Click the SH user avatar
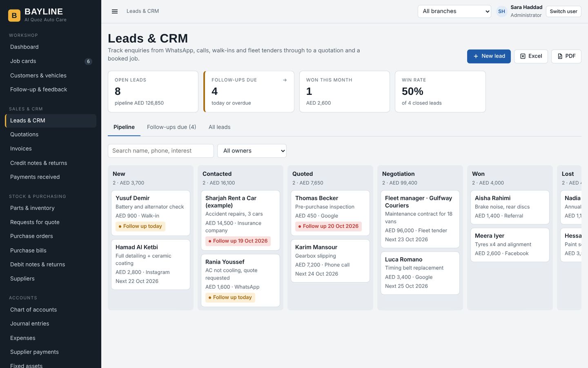588x368 pixels. (x=502, y=11)
